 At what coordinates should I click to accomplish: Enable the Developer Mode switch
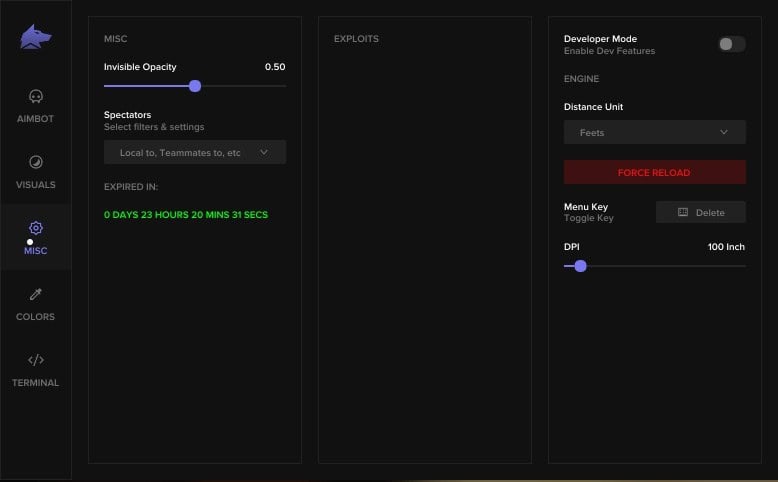click(731, 44)
